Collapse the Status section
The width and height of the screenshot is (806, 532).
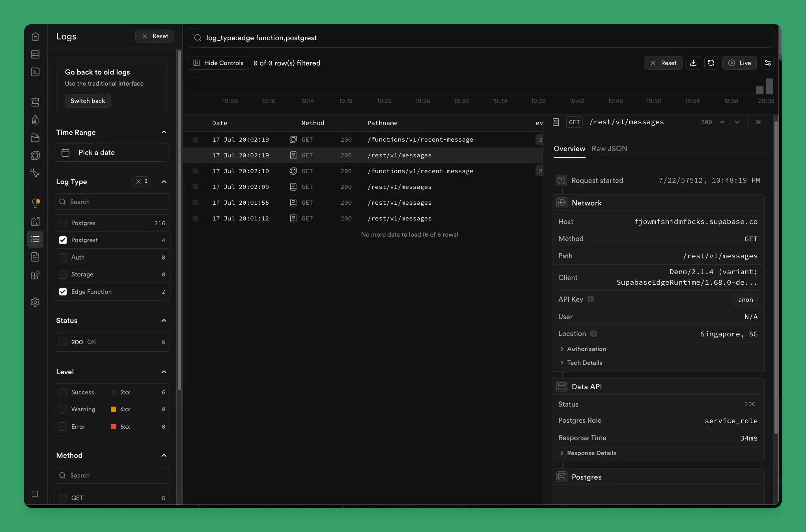point(164,320)
